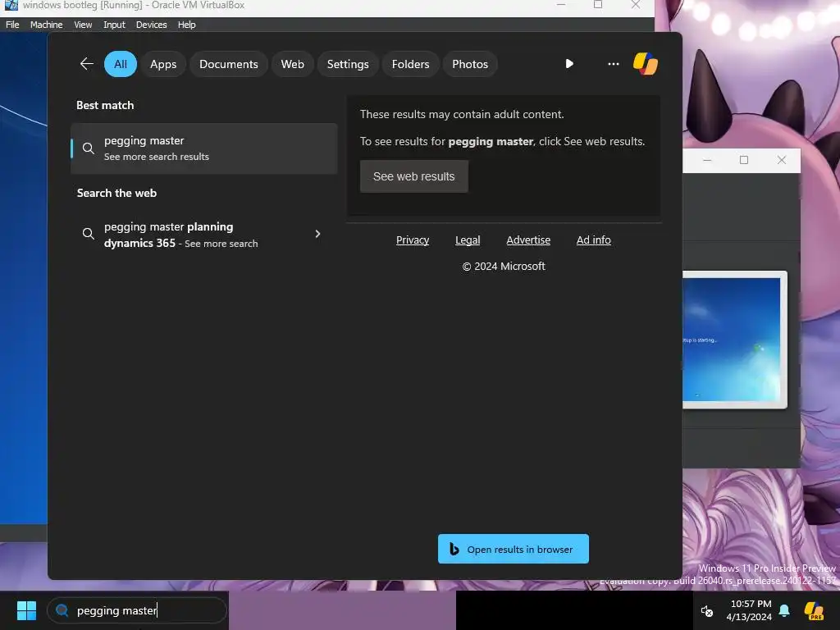Minimize the background window behind search panel
Screen dimensions: 840x630
707,160
